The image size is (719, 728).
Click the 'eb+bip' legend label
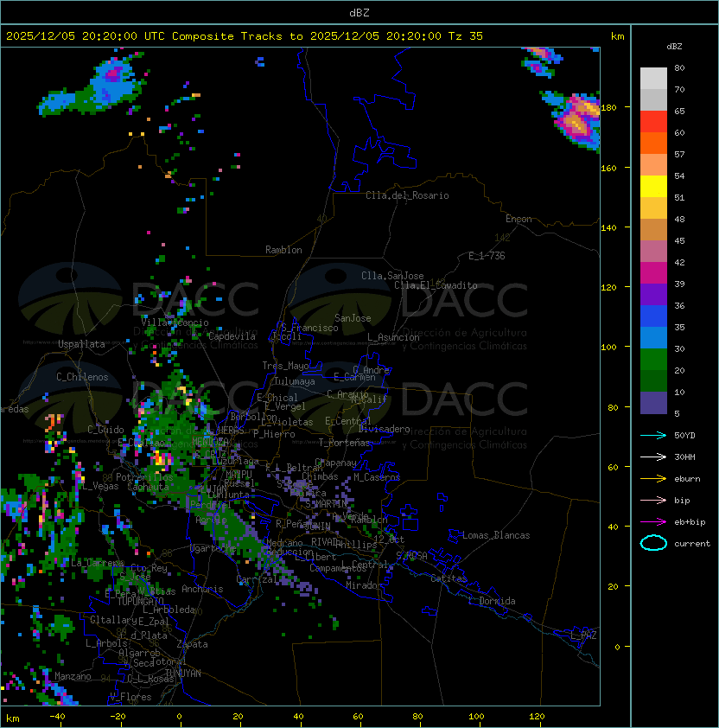point(690,522)
